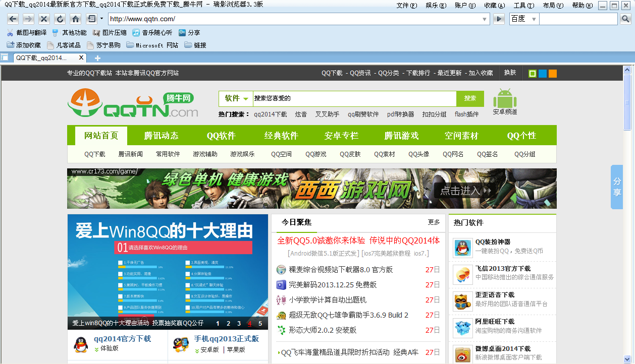Viewport: 635px width, 364px height.
Task: Click the 更多 link in 今日聚焦
Action: (x=434, y=222)
